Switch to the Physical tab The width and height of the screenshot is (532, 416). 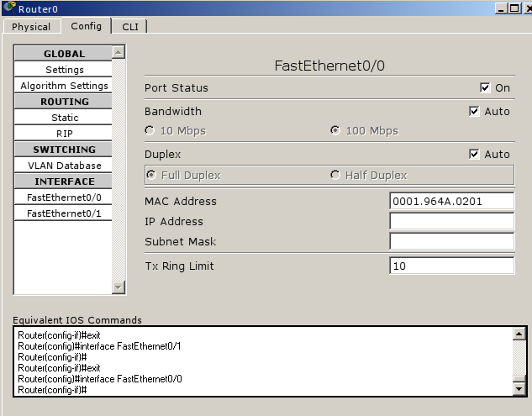point(31,26)
